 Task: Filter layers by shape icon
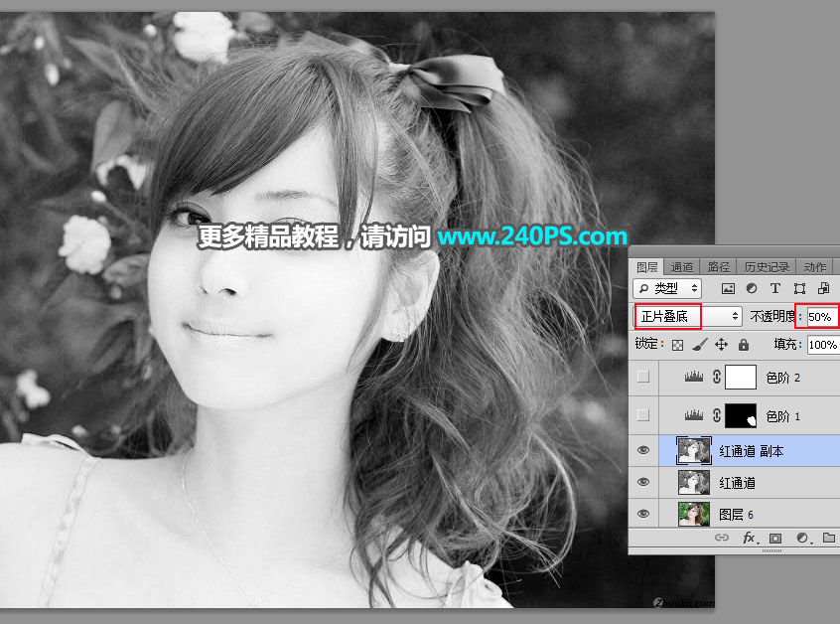[799, 289]
